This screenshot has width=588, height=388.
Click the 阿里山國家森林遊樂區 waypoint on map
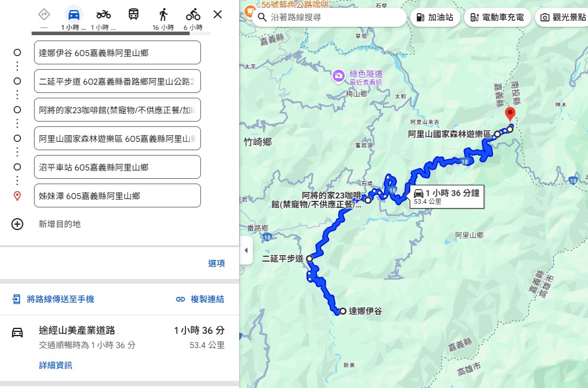(497, 134)
